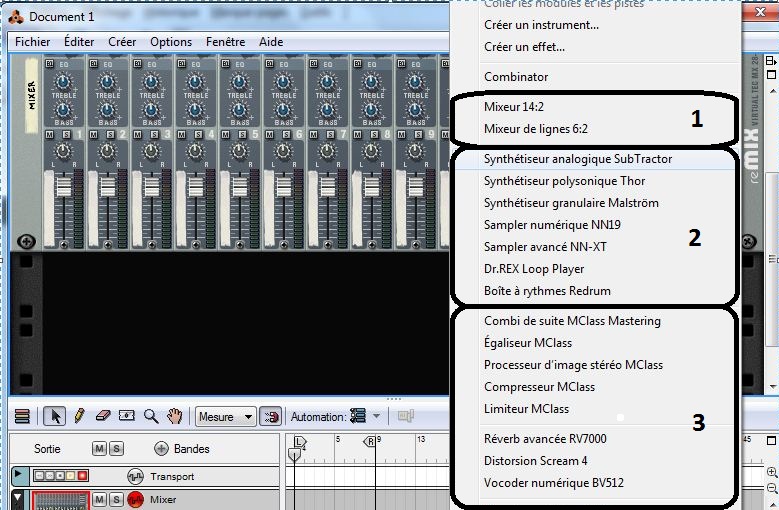Enable the EQ button on channel 2
Image resolution: width=779 pixels, height=510 pixels.
click(94, 64)
